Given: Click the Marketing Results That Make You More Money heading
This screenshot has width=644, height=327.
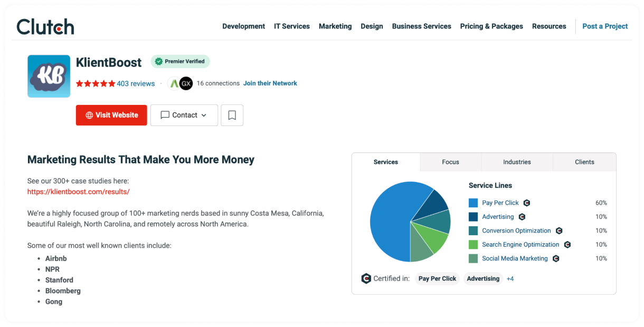Looking at the screenshot, I should (x=141, y=160).
